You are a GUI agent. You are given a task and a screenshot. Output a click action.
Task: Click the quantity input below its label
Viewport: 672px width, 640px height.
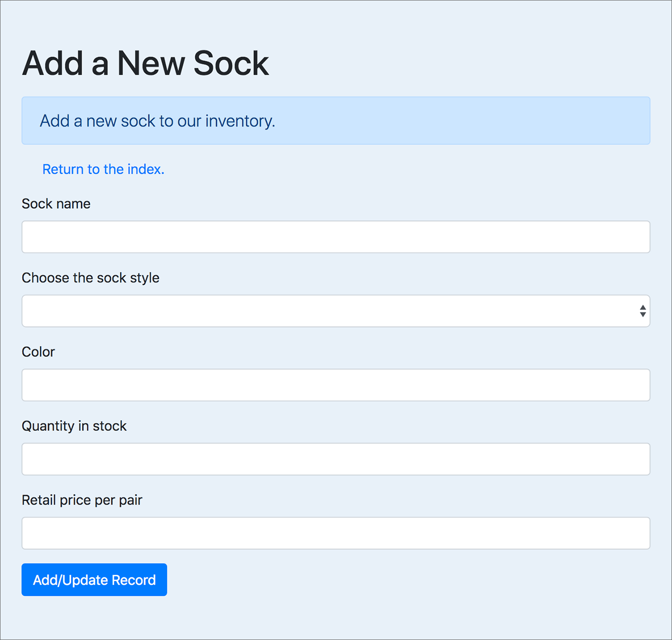click(335, 459)
